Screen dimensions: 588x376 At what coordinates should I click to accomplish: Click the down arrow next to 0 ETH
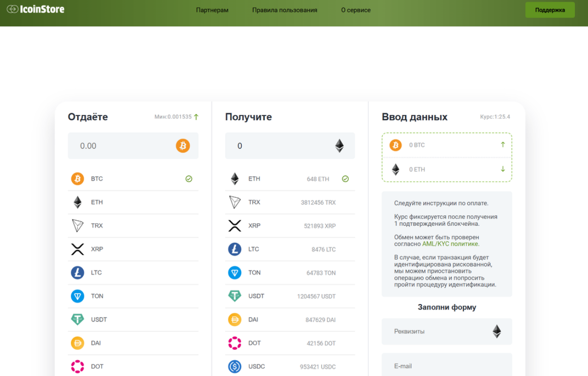point(502,169)
